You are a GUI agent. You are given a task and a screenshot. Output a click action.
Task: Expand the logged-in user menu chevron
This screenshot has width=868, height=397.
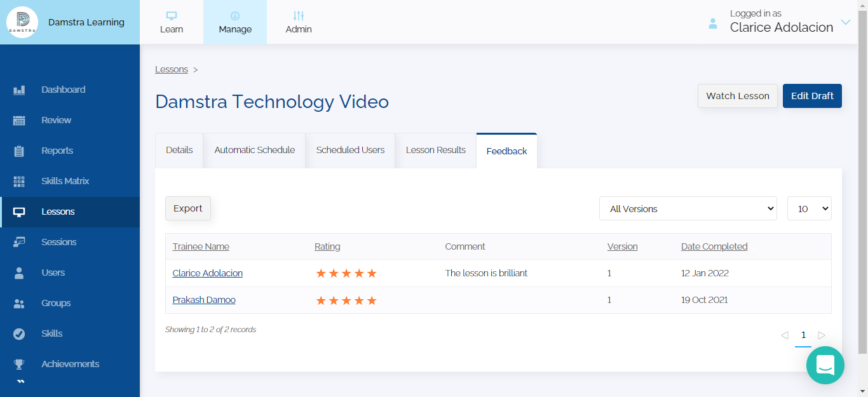pos(846,22)
